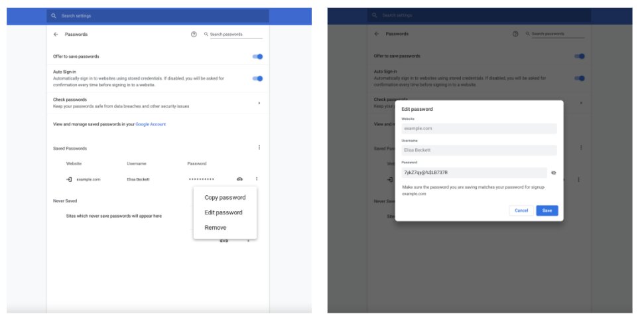The image size is (644, 326).
Task: Open the Saved Passwords three-dot menu, undimmed page
Action: [259, 147]
